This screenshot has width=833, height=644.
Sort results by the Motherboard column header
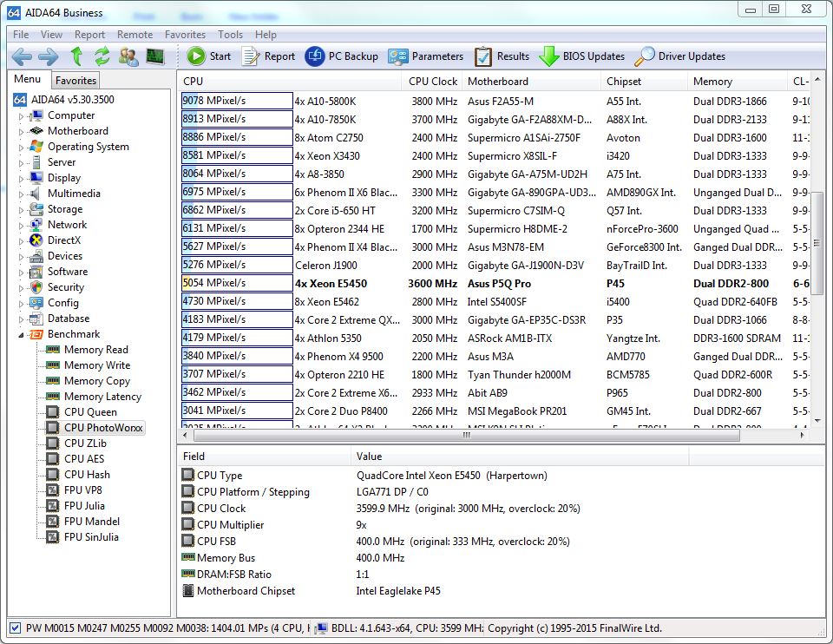(531, 82)
